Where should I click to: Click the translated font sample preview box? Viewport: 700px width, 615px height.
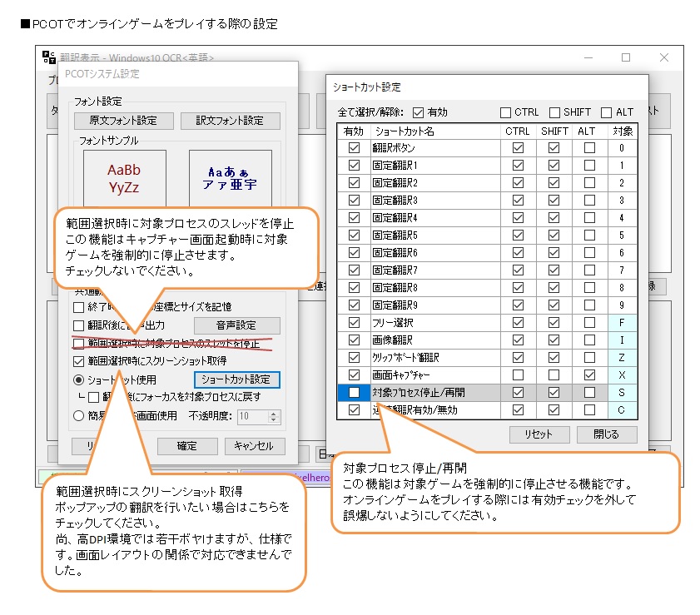[231, 178]
